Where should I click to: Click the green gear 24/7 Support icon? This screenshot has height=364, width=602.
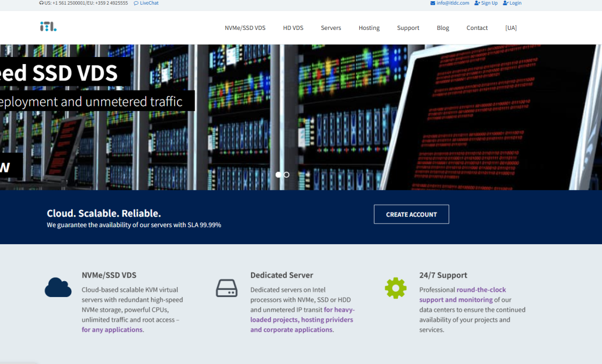point(396,288)
